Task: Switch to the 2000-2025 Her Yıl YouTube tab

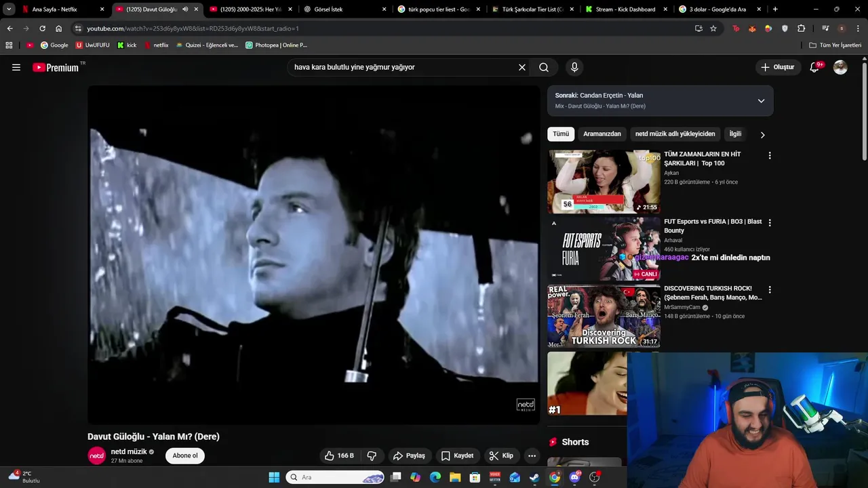Action: [251, 9]
